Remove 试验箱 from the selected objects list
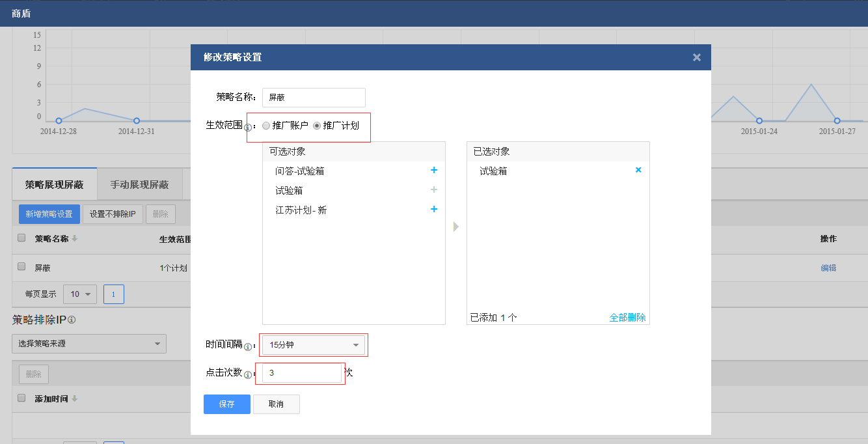This screenshot has height=444, width=868. [x=638, y=171]
